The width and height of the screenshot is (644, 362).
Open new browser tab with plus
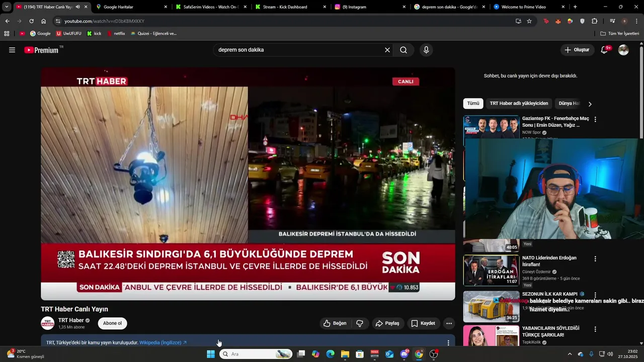coord(575,7)
